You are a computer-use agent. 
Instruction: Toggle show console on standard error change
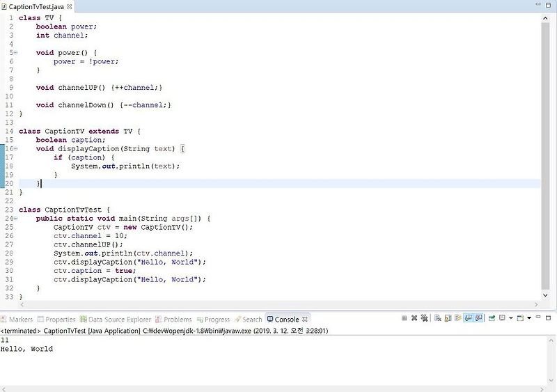point(478,317)
